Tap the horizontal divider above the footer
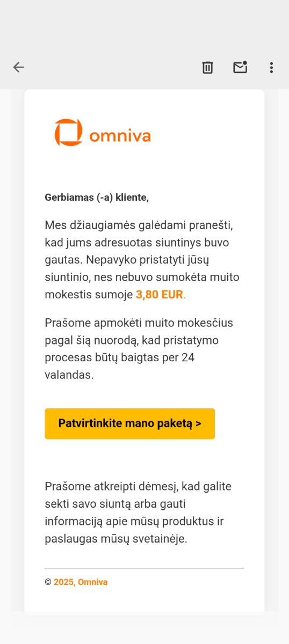This screenshot has height=644, width=289. [x=144, y=568]
